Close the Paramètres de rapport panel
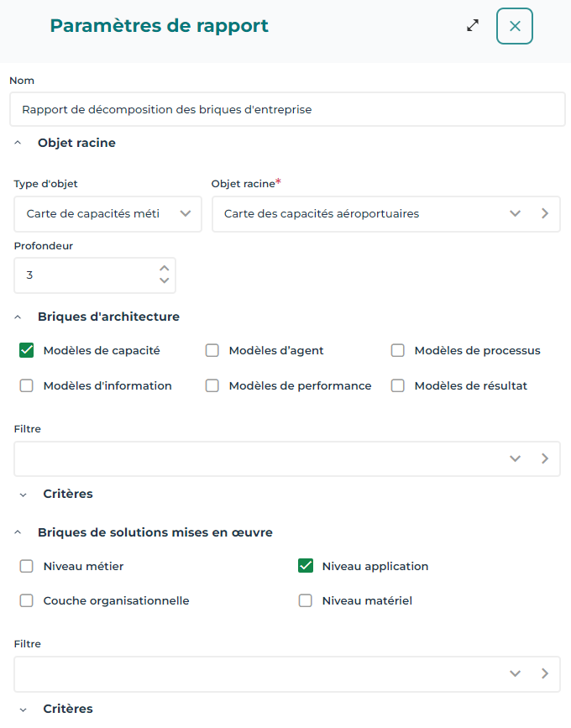Viewport: 571px width, 728px height. pyautogui.click(x=515, y=26)
